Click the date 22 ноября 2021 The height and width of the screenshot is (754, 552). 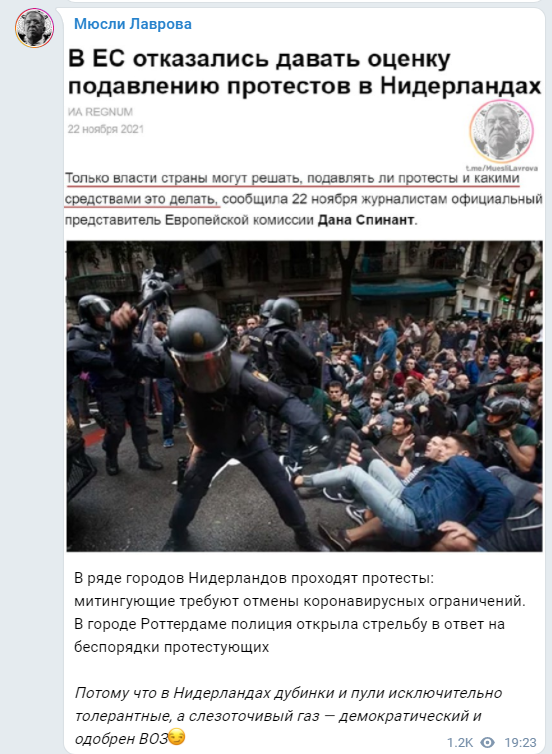(105, 129)
